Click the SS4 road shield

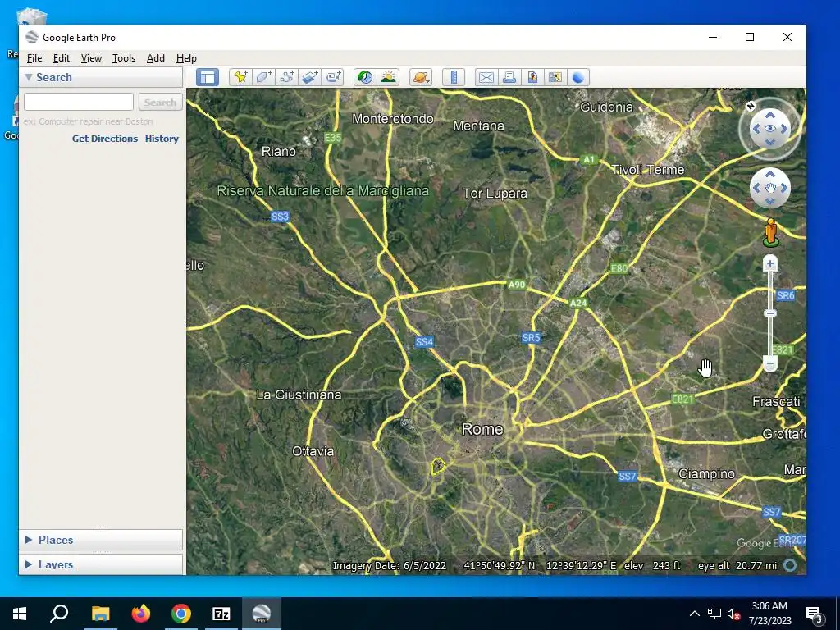tap(424, 342)
